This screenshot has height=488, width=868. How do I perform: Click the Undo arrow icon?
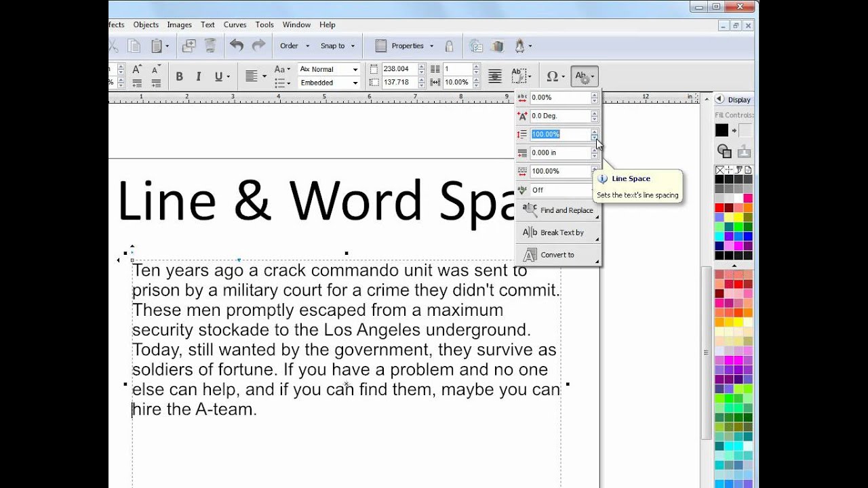[x=237, y=45]
